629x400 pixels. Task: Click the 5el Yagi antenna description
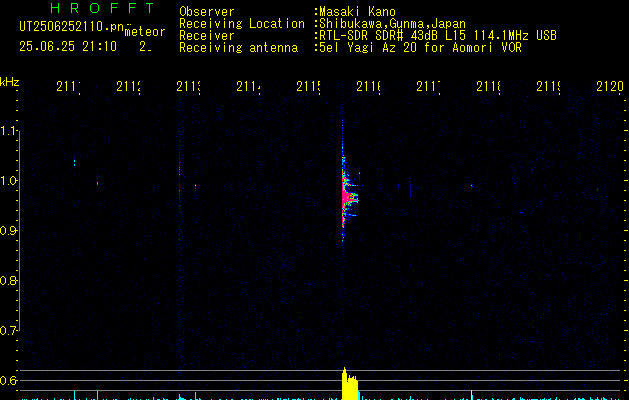click(420, 48)
